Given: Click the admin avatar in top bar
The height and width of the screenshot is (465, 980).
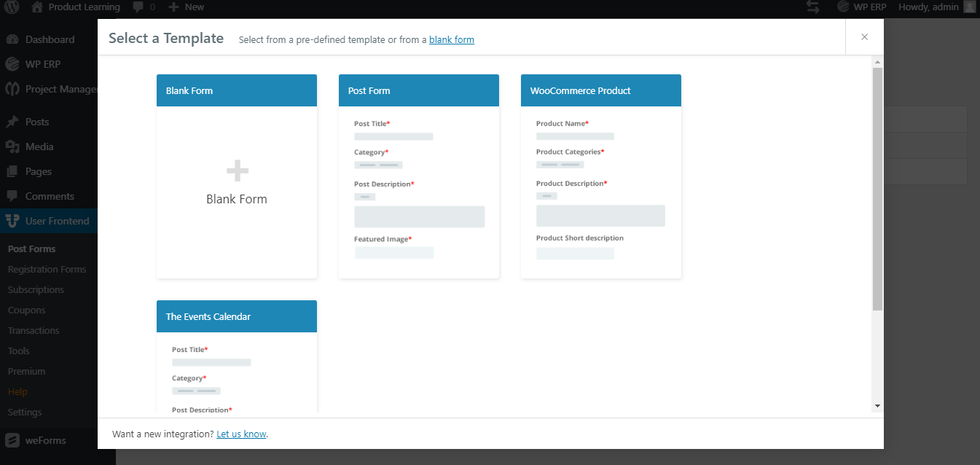Looking at the screenshot, I should (969, 7).
